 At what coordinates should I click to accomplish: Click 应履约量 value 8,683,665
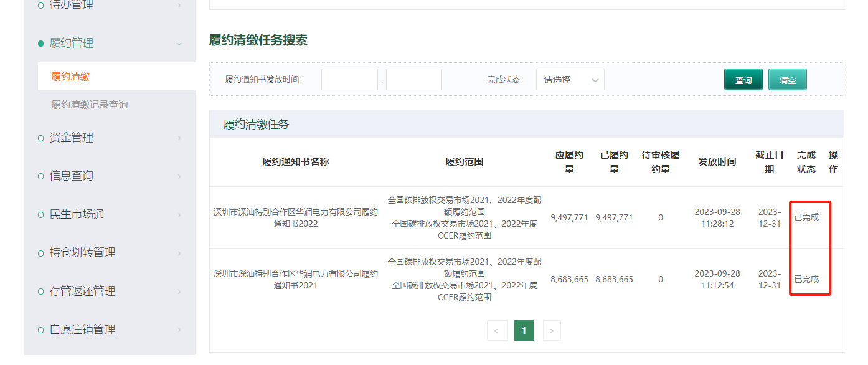[569, 279]
